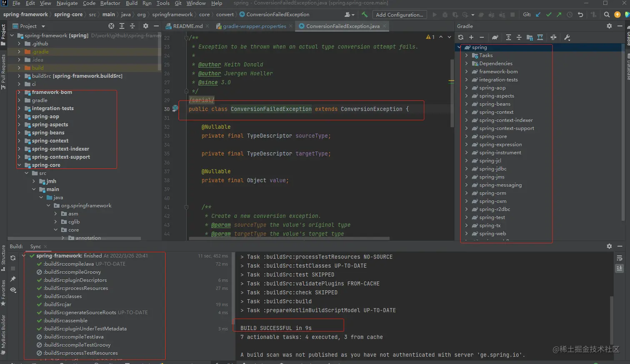Viewport: 630px width, 364px height.
Task: Expand the Tasks node in Gradle panel
Action: tap(467, 55)
